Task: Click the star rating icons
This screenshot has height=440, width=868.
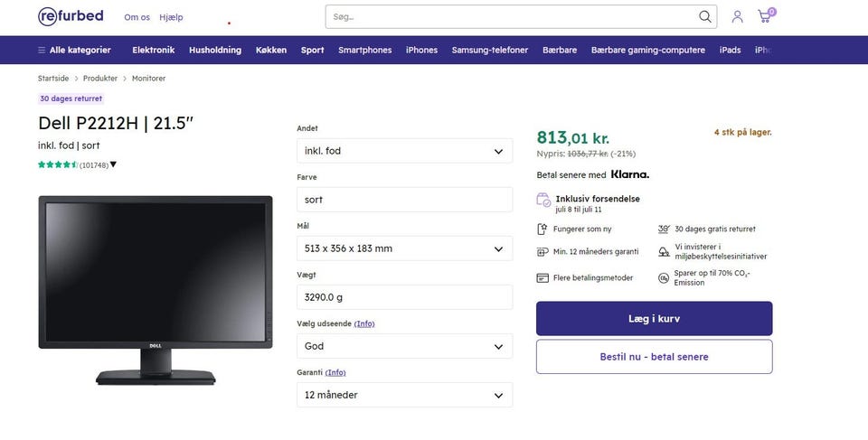Action: (x=58, y=164)
